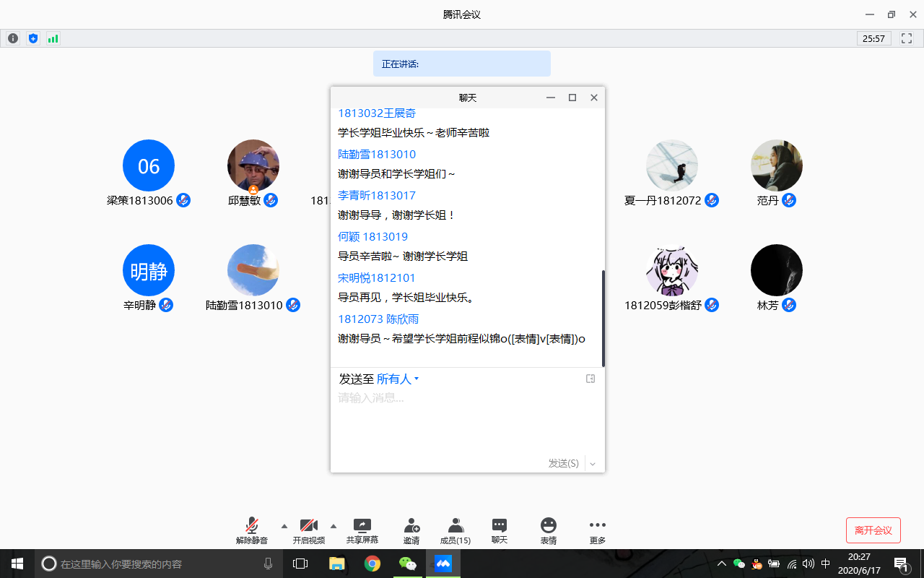Screen dimensions: 924x578
Task: Click muted mic icon beside 邱慧敏
Action: pos(271,200)
